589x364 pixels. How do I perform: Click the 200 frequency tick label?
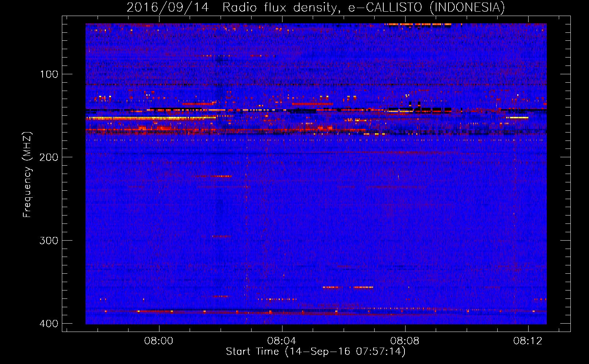coord(49,157)
